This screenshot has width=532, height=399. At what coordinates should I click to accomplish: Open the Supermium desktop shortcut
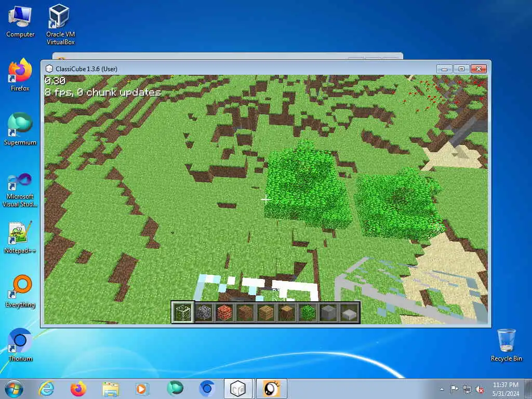coord(20,129)
